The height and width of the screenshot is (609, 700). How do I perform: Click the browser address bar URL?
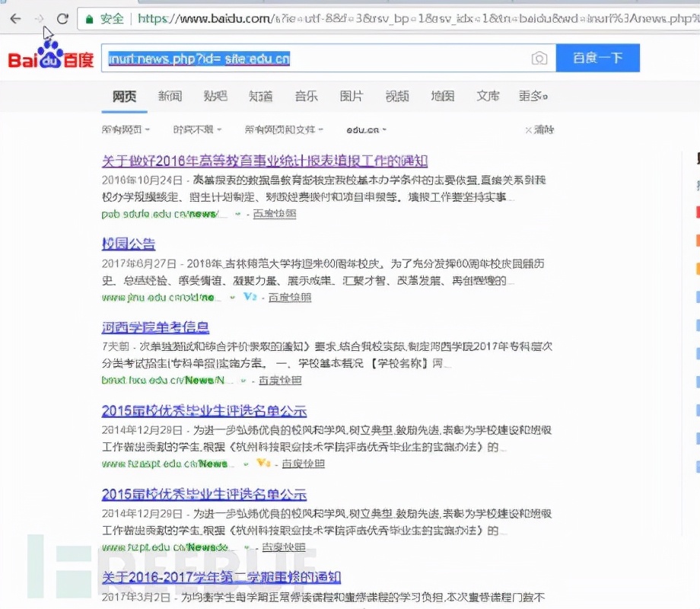click(418, 19)
